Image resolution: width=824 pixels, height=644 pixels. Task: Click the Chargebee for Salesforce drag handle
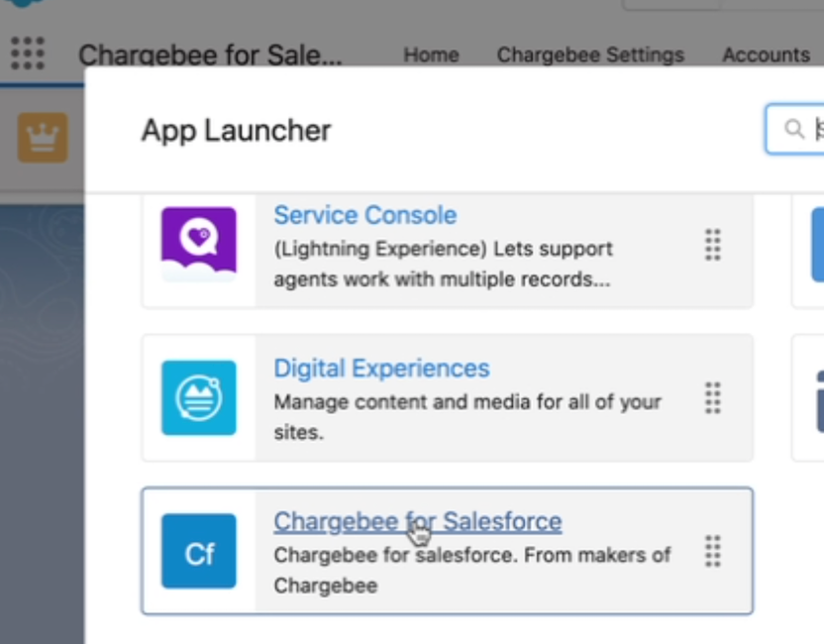coord(712,551)
